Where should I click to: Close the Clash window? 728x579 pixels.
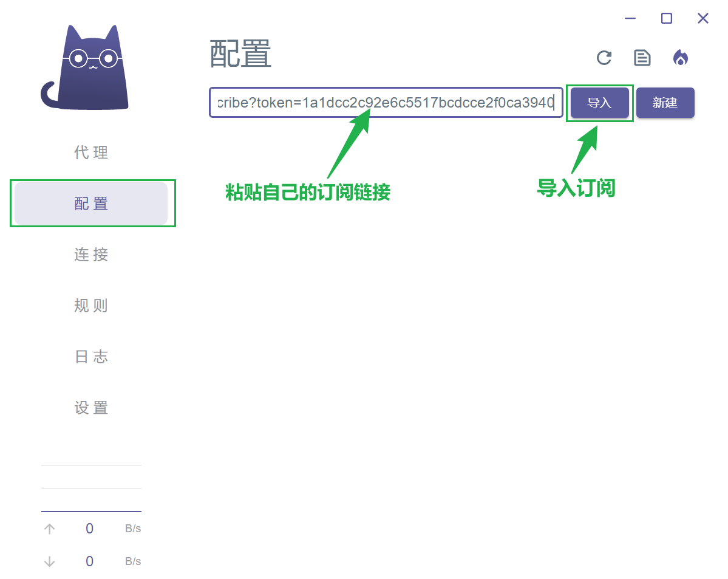tap(703, 18)
